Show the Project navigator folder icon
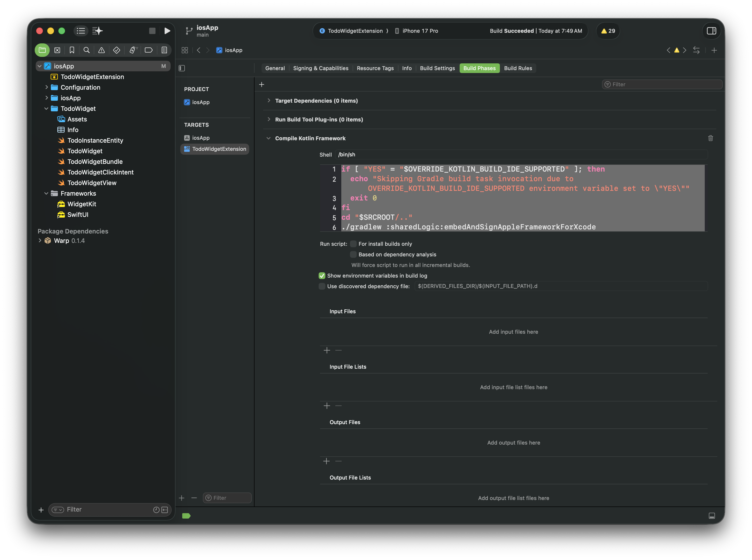Image resolution: width=752 pixels, height=560 pixels. (x=42, y=50)
